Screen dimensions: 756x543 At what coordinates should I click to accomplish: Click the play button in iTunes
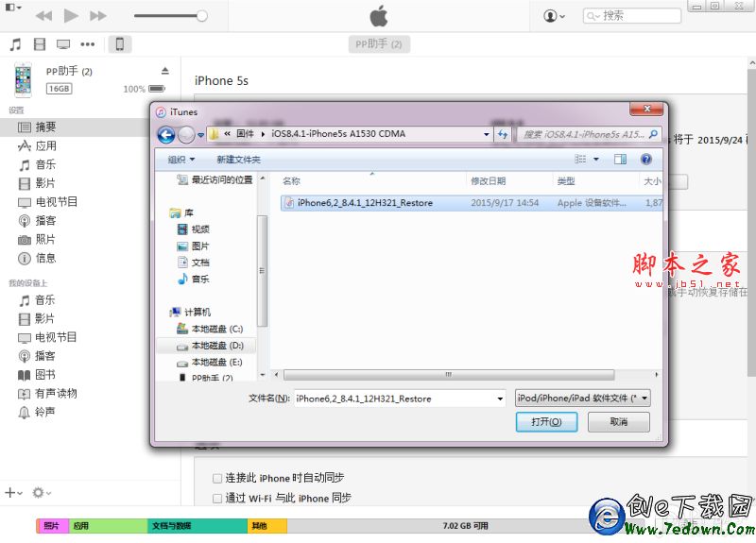tap(71, 16)
